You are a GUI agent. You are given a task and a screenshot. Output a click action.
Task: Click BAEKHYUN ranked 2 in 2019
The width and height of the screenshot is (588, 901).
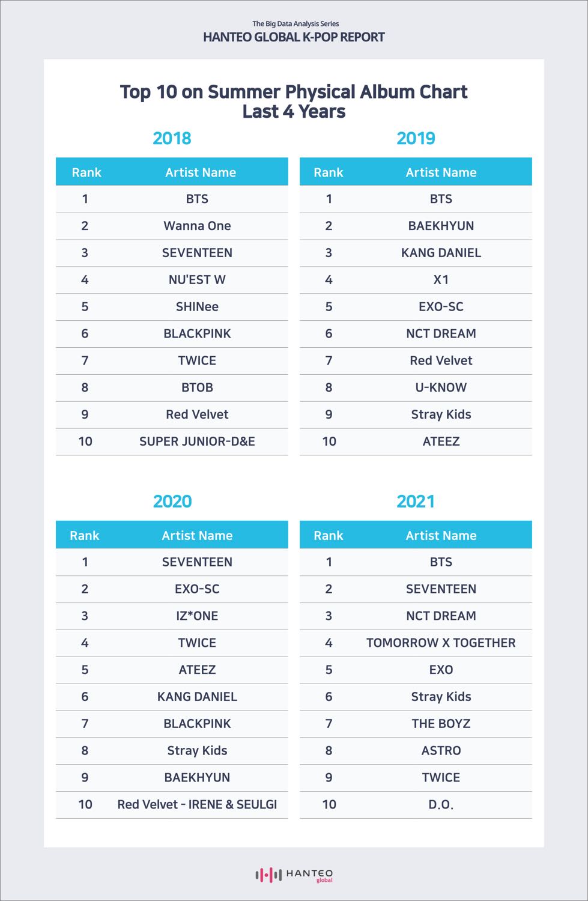441,226
